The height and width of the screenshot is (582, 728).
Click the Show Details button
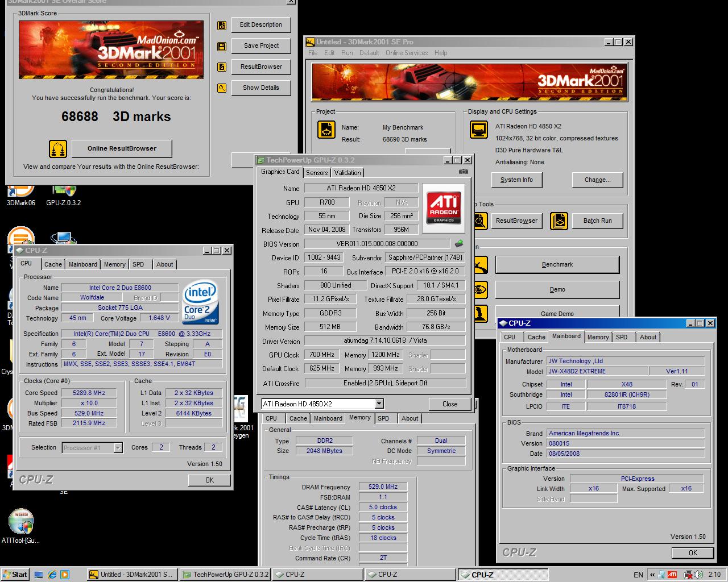click(x=261, y=88)
